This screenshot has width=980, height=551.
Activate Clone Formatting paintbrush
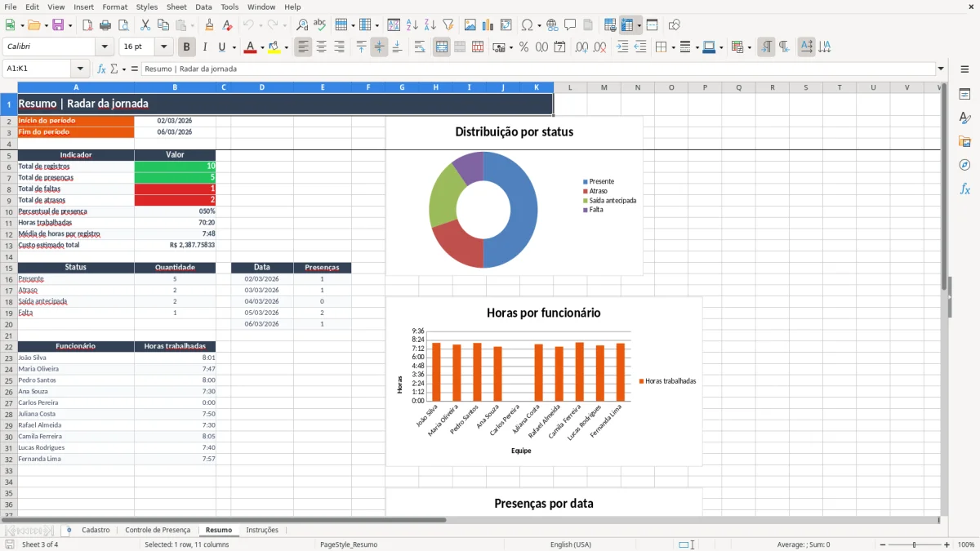click(x=209, y=25)
